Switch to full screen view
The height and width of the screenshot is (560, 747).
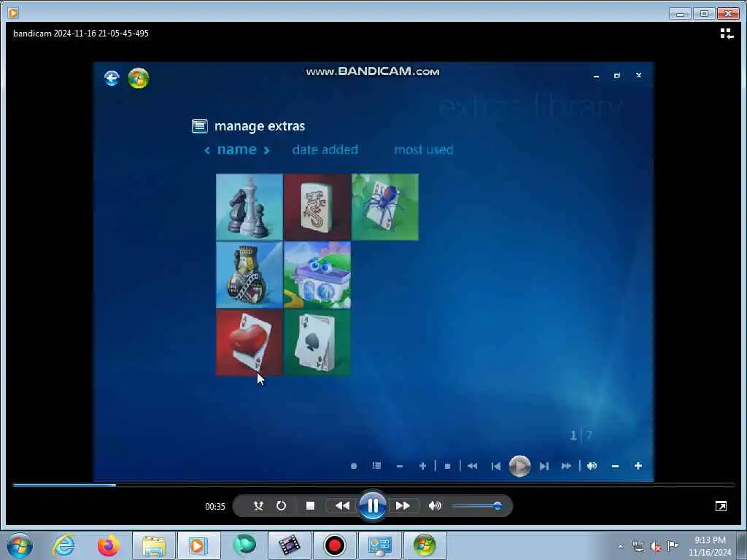[x=721, y=506]
